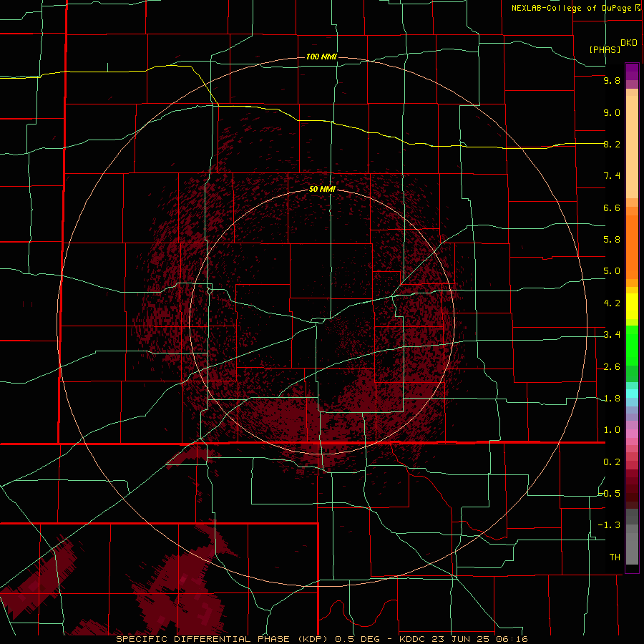This screenshot has width=644, height=644.
Task: Click the 1.0 legend value
Action: [612, 430]
